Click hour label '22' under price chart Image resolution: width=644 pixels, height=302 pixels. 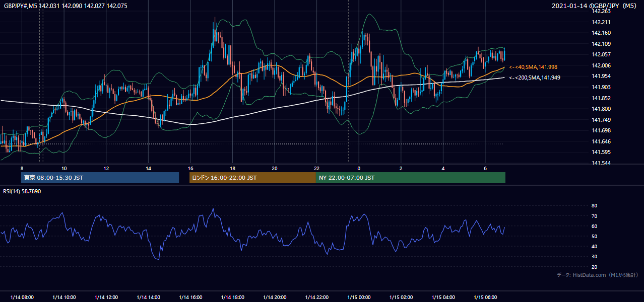[316, 168]
